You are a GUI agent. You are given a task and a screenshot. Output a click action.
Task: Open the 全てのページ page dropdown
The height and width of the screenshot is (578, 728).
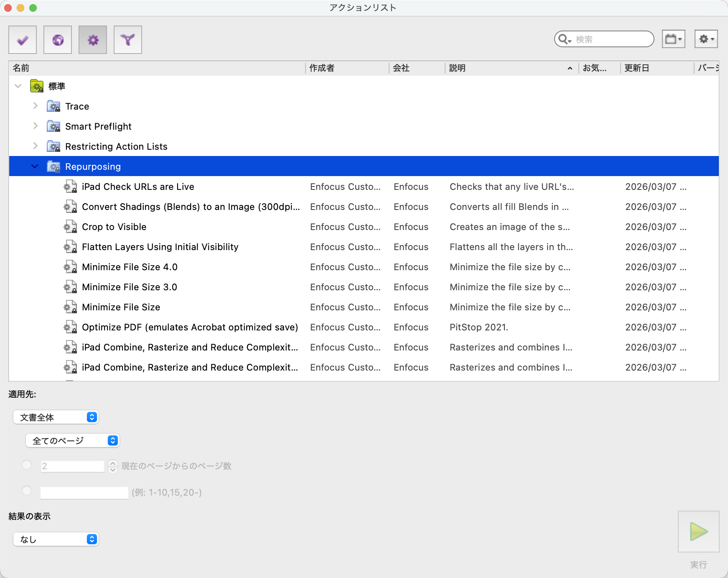pyautogui.click(x=73, y=441)
